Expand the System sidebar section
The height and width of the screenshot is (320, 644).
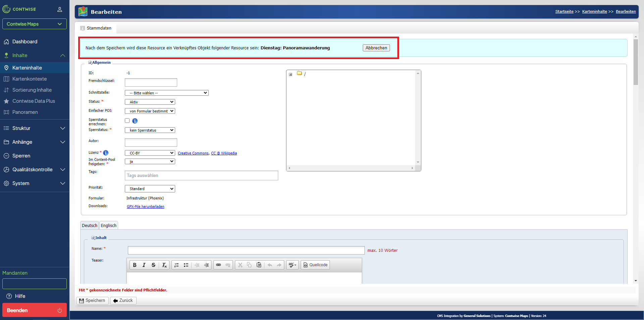(35, 183)
